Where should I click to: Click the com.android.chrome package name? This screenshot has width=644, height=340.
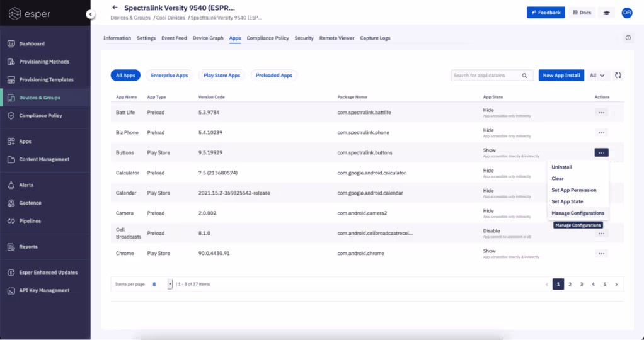click(361, 253)
